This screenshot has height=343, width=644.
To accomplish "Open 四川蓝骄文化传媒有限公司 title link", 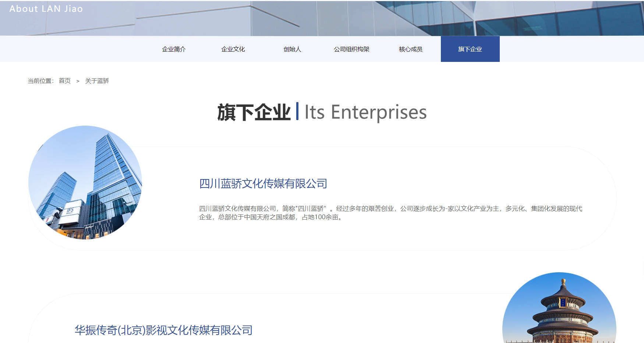I will [263, 183].
